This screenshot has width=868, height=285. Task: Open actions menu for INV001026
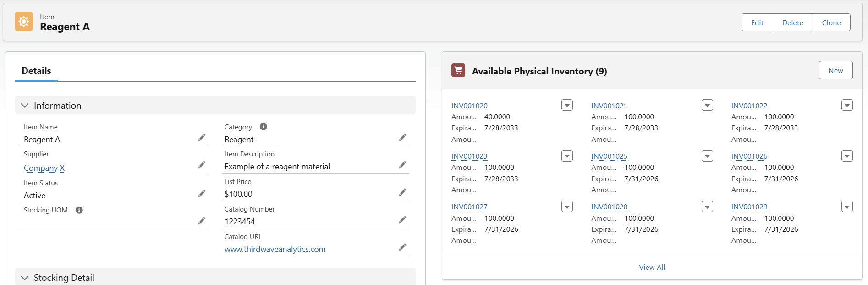point(847,156)
